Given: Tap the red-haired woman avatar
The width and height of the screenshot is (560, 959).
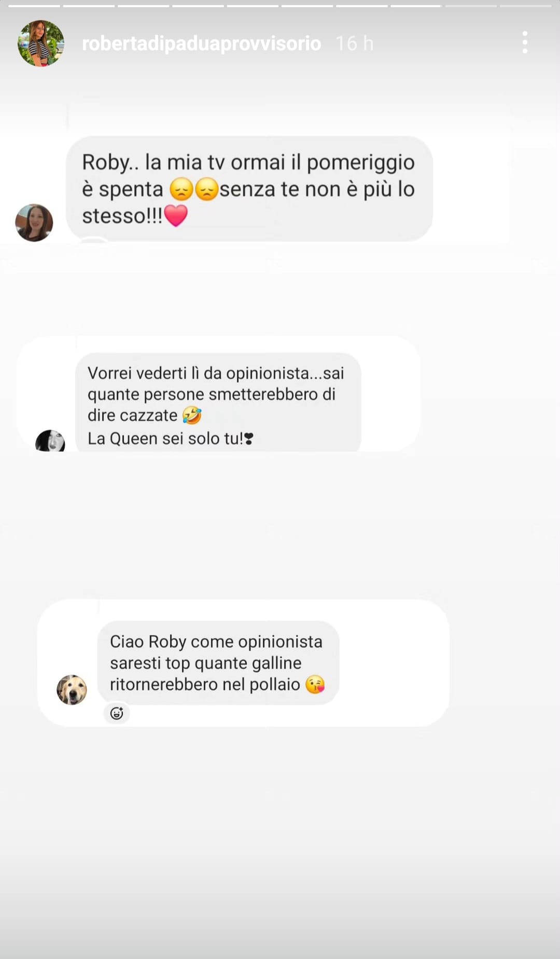Looking at the screenshot, I should 34,223.
